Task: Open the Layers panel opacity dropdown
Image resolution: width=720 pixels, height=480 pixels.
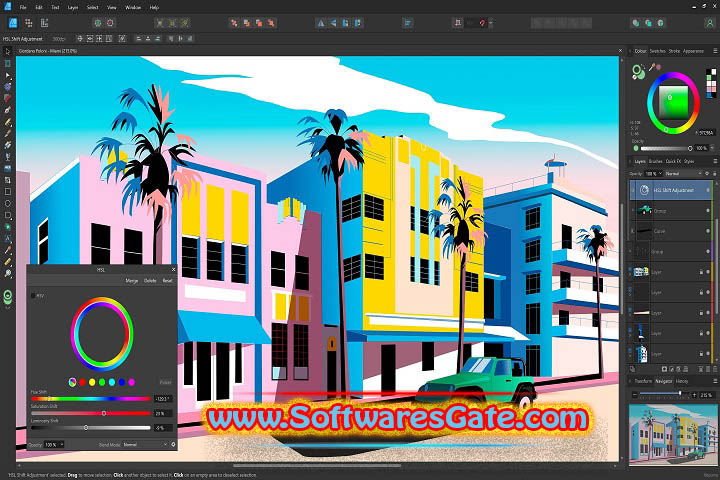Action: pos(653,174)
